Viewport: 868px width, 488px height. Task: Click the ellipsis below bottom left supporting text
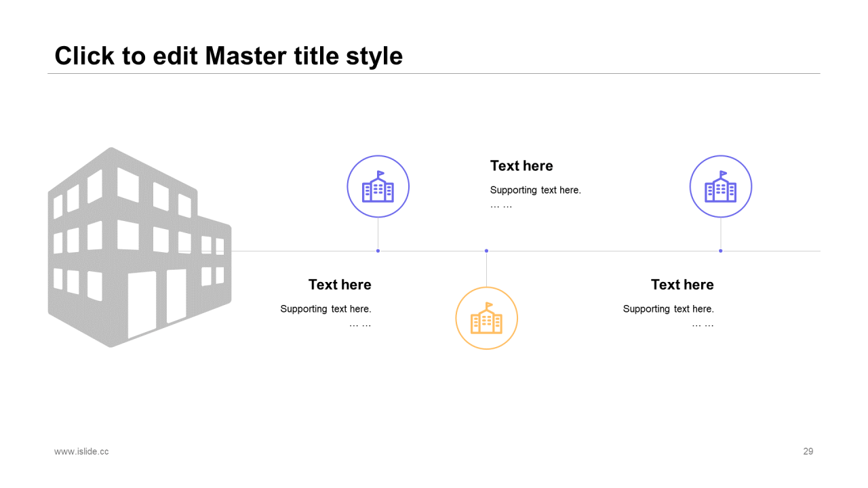point(360,325)
